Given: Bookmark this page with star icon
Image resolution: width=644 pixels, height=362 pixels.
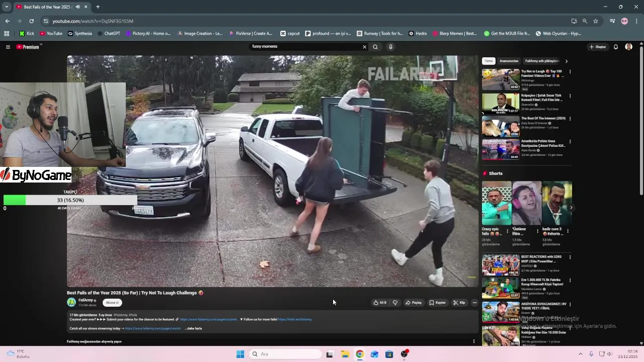Looking at the screenshot, I should coord(596,21).
